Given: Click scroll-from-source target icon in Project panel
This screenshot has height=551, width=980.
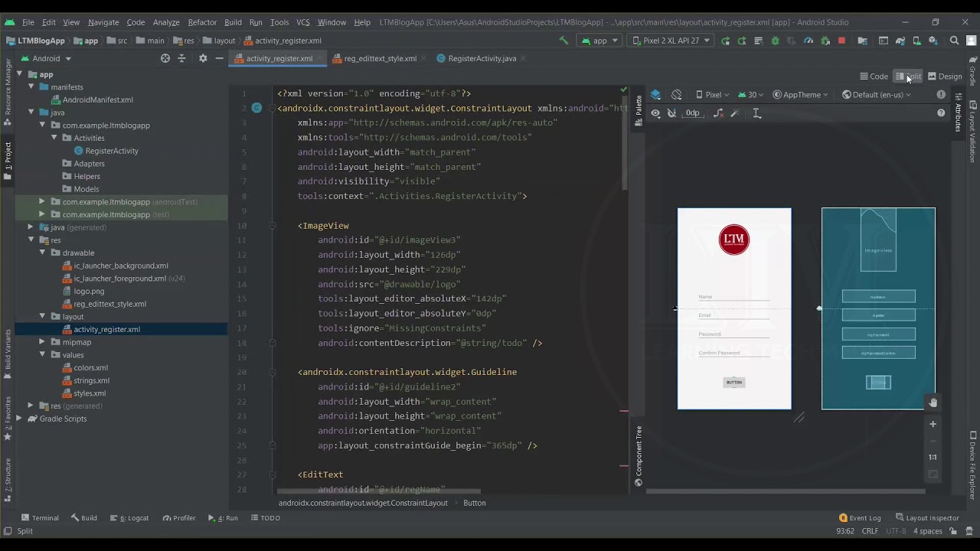Looking at the screenshot, I should point(165,58).
